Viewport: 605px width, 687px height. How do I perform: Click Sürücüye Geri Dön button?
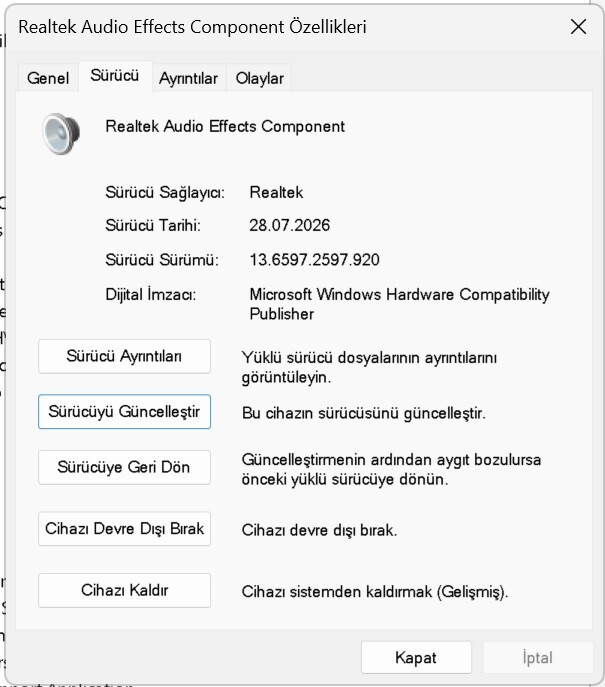click(x=124, y=467)
